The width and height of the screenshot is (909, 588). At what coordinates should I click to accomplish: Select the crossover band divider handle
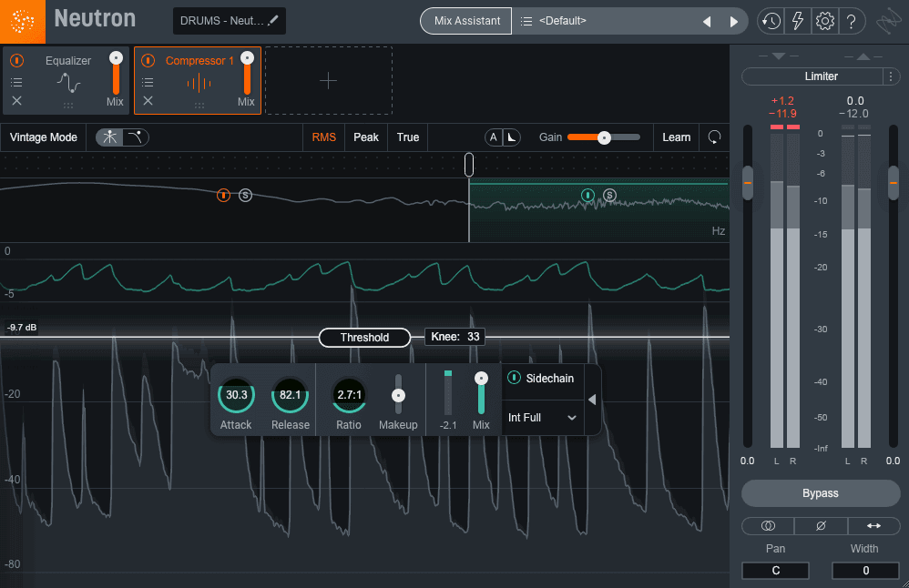(469, 165)
